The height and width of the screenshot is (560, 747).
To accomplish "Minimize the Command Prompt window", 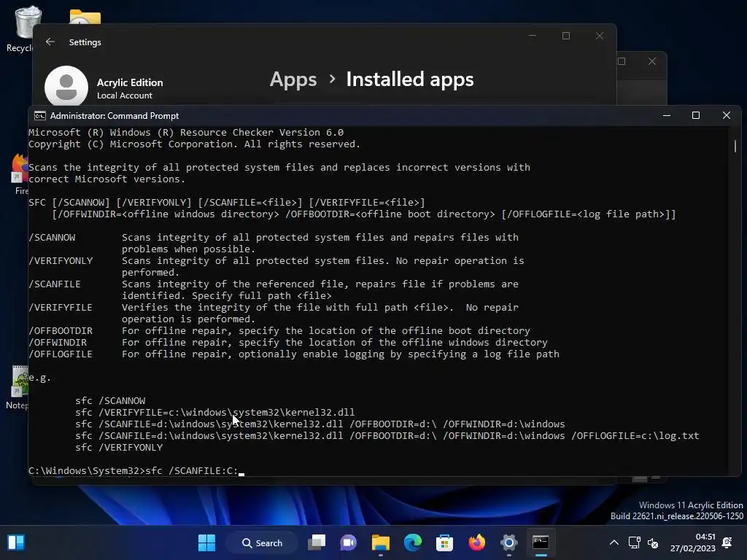I will click(667, 116).
